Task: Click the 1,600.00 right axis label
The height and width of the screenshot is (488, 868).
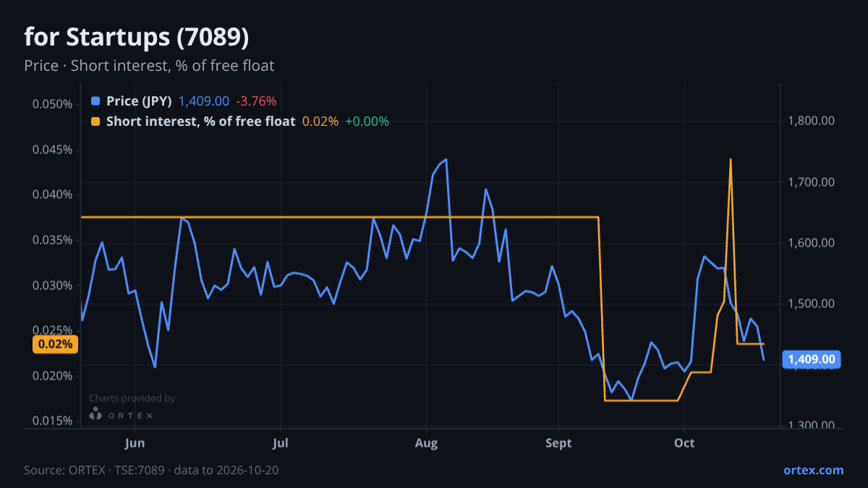Action: pyautogui.click(x=810, y=243)
